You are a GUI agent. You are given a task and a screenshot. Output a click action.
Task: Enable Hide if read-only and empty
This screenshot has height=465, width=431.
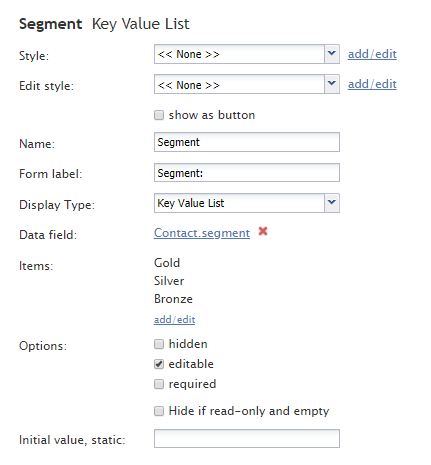pyautogui.click(x=159, y=411)
